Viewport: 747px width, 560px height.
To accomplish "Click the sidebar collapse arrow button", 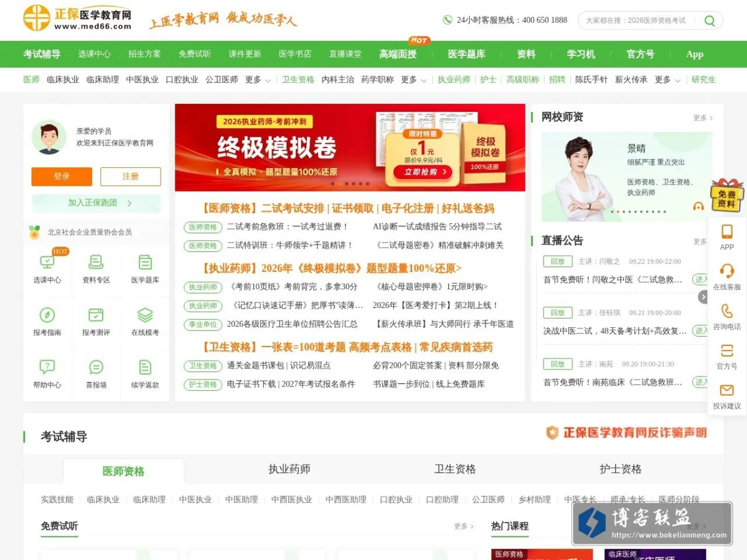I will click(703, 297).
